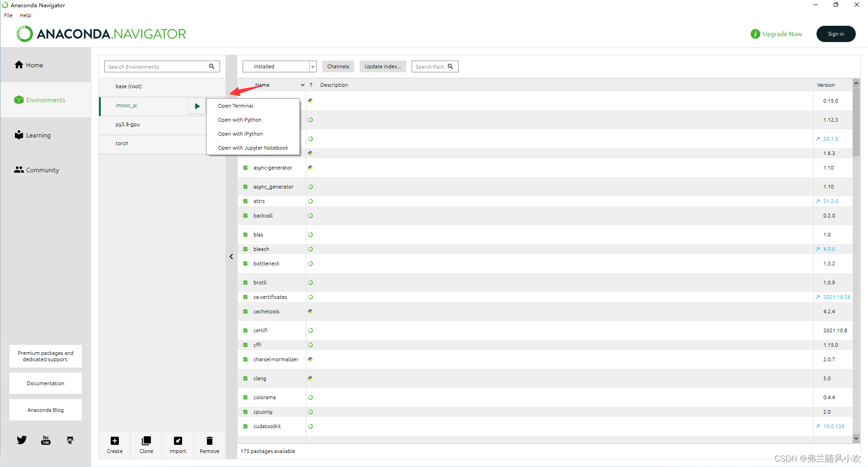The height and width of the screenshot is (467, 868).
Task: Toggle the cudatoolkit package checkbox
Action: coord(245,426)
